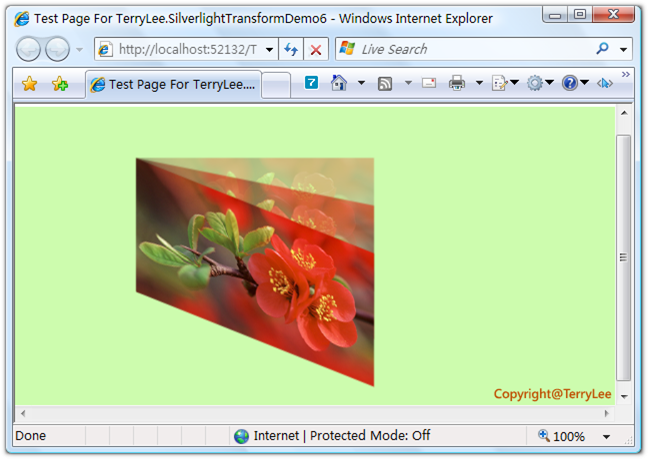Open the search provider options dropdown
648x459 pixels.
pos(624,50)
